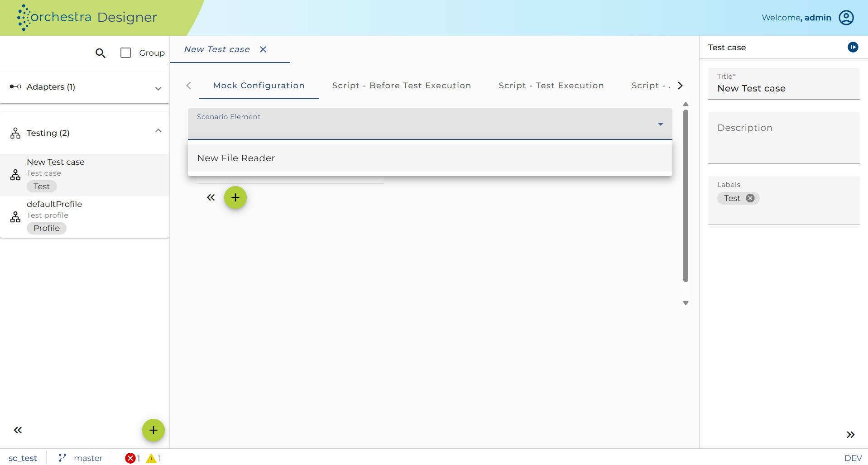Click into the Description field
The image size is (868, 465).
point(784,138)
